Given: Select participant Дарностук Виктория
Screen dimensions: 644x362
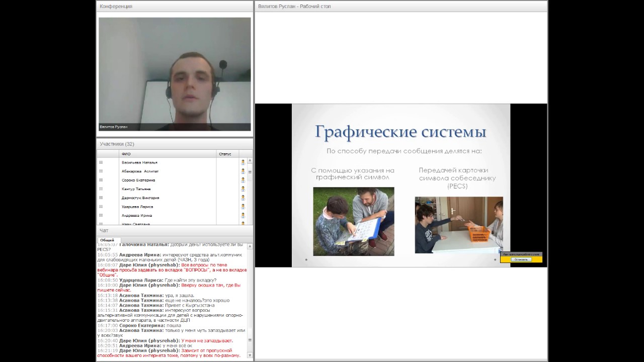Looking at the screenshot, I should pyautogui.click(x=140, y=198).
